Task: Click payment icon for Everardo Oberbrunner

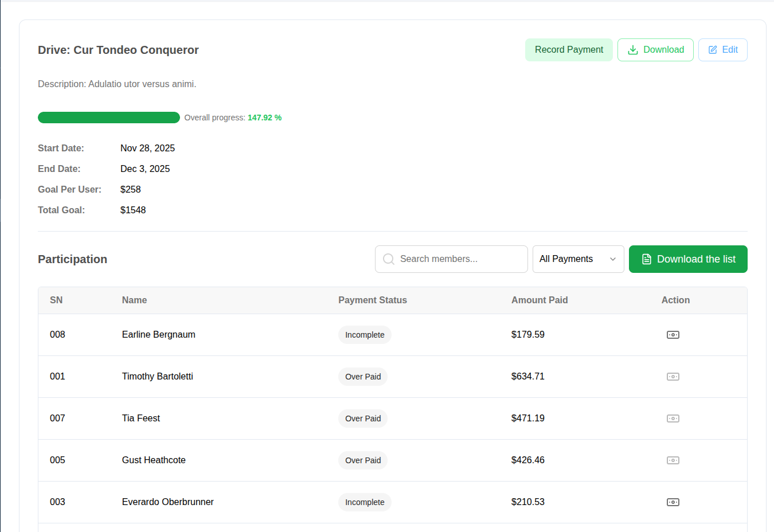Action: (673, 502)
